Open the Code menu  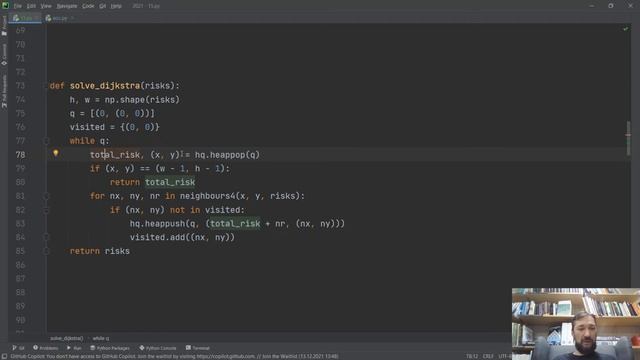point(88,6)
